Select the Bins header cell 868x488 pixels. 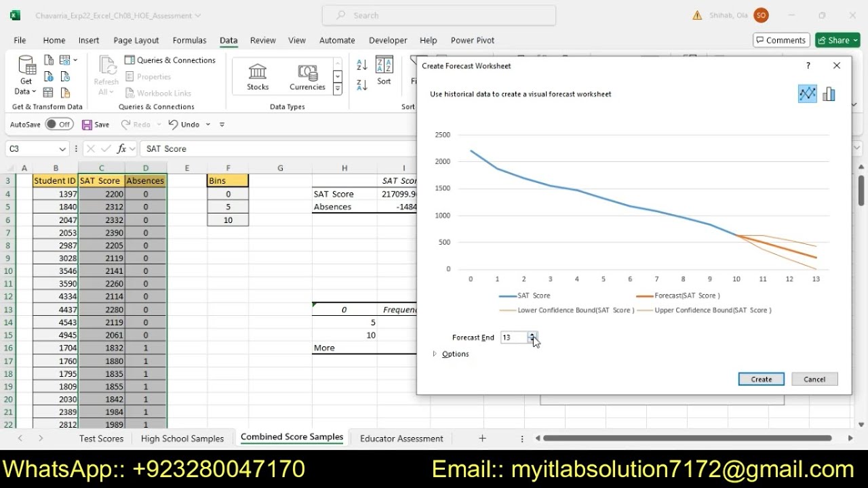(x=228, y=181)
